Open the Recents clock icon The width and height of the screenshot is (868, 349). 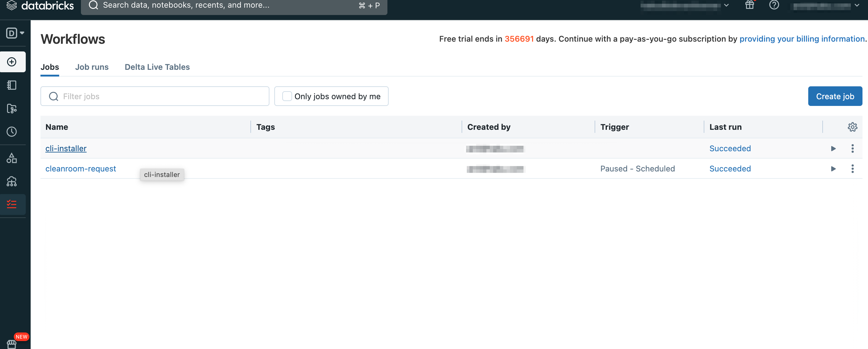click(x=12, y=132)
